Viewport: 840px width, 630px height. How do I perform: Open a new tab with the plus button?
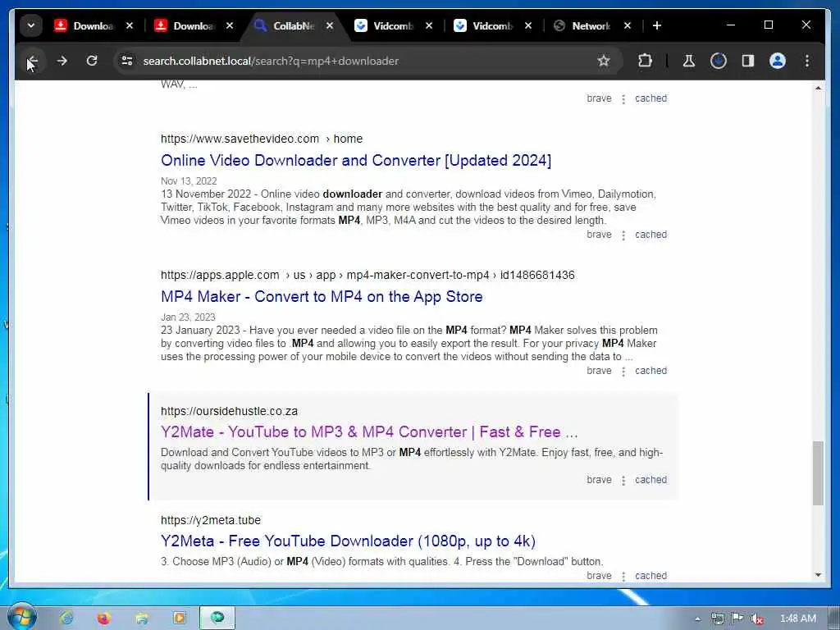click(x=657, y=25)
